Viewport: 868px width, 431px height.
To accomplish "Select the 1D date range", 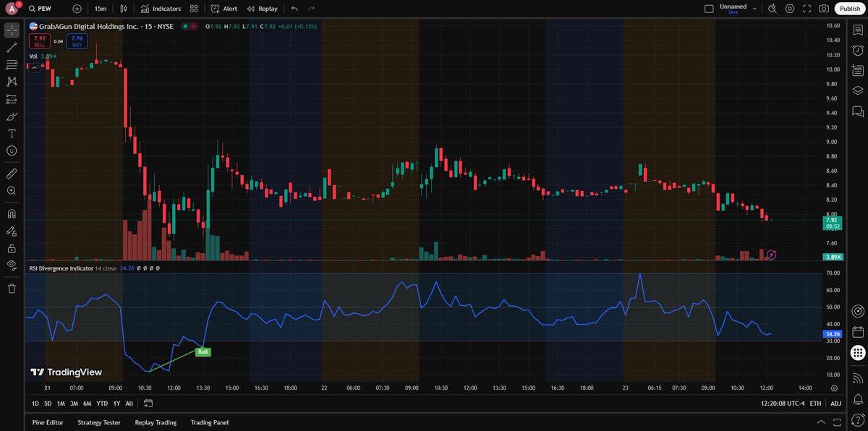I will point(35,404).
